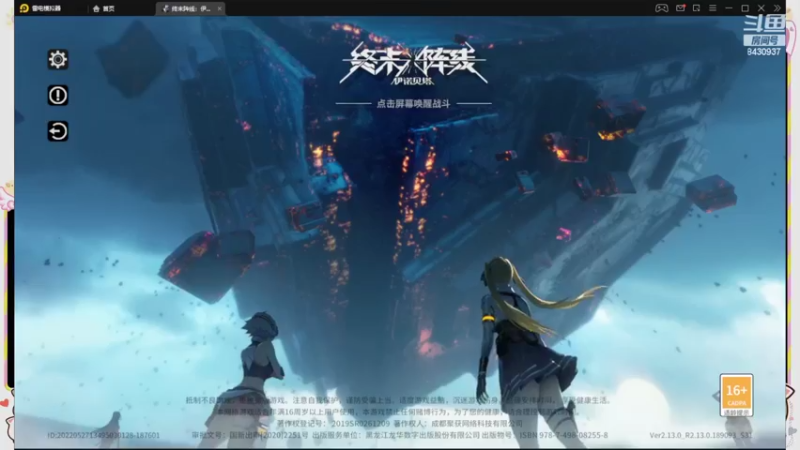This screenshot has width=800, height=450.
Task: Open the emulator hamburger menu
Action: pos(713,8)
